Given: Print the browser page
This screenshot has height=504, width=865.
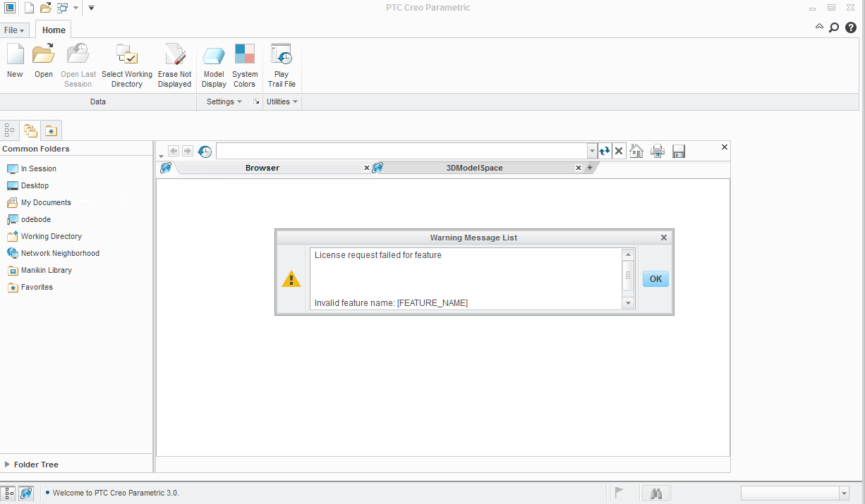Looking at the screenshot, I should point(658,151).
